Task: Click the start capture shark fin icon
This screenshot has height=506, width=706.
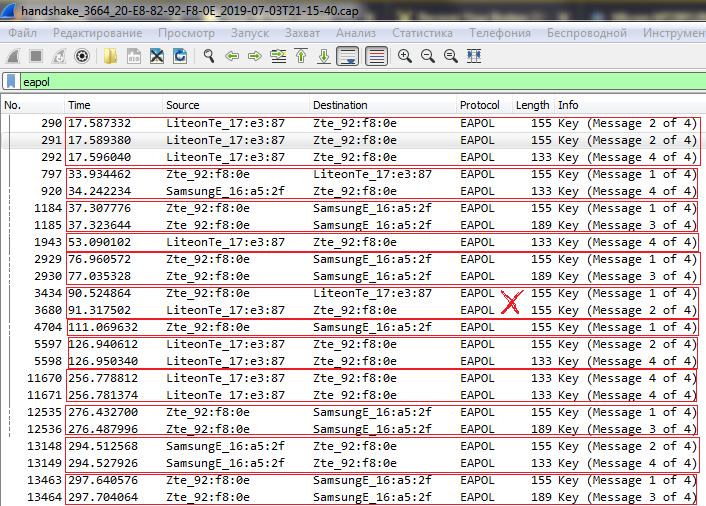Action: [13, 56]
